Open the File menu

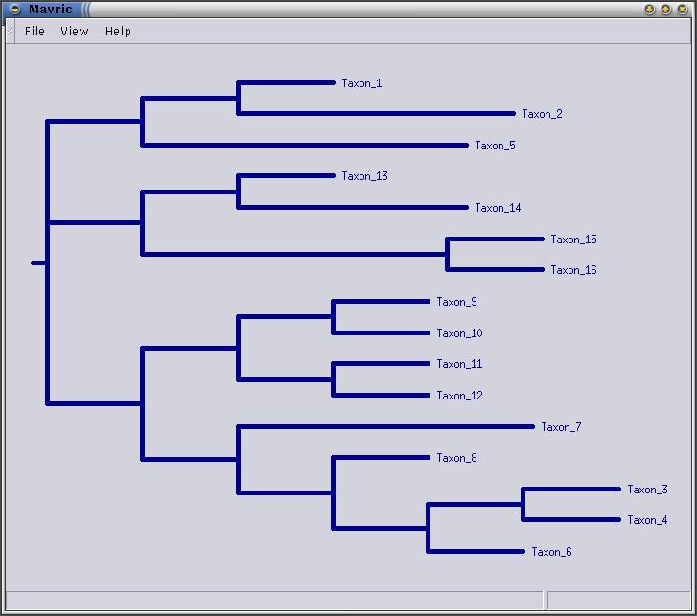[x=35, y=32]
